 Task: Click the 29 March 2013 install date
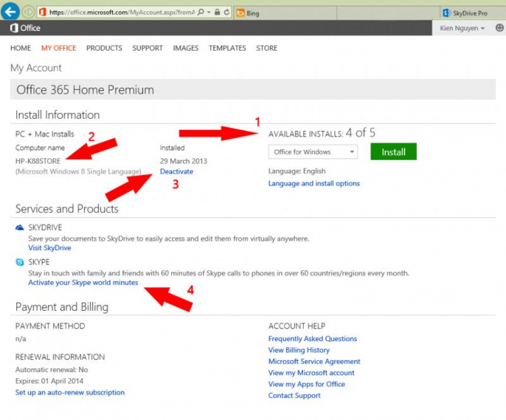coord(184,161)
